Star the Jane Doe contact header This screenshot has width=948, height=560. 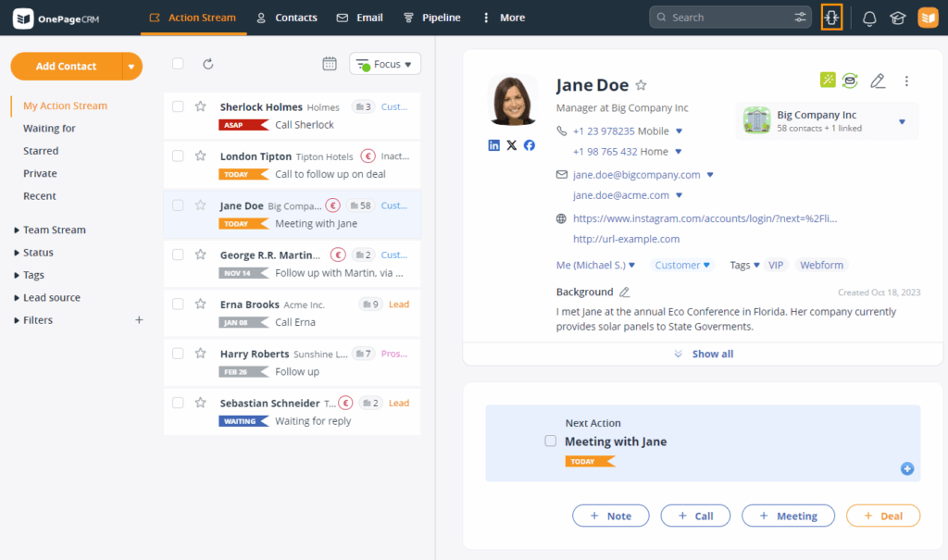click(x=641, y=85)
